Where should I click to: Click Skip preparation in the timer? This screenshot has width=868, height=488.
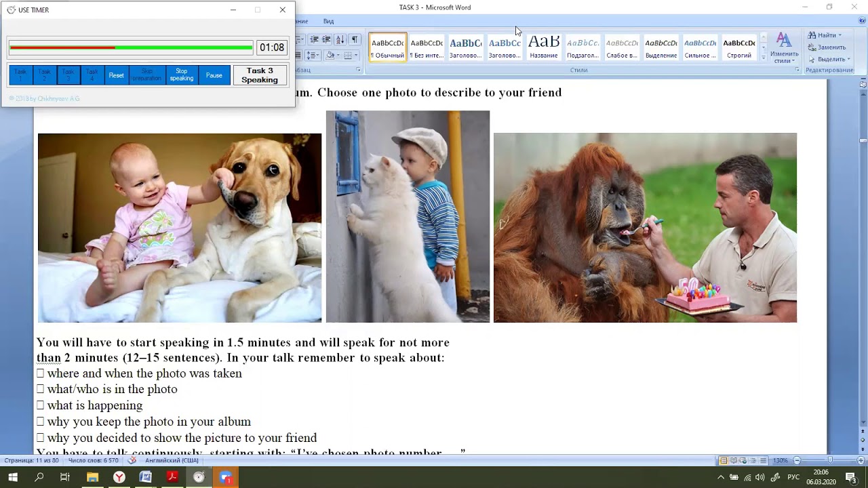click(147, 75)
